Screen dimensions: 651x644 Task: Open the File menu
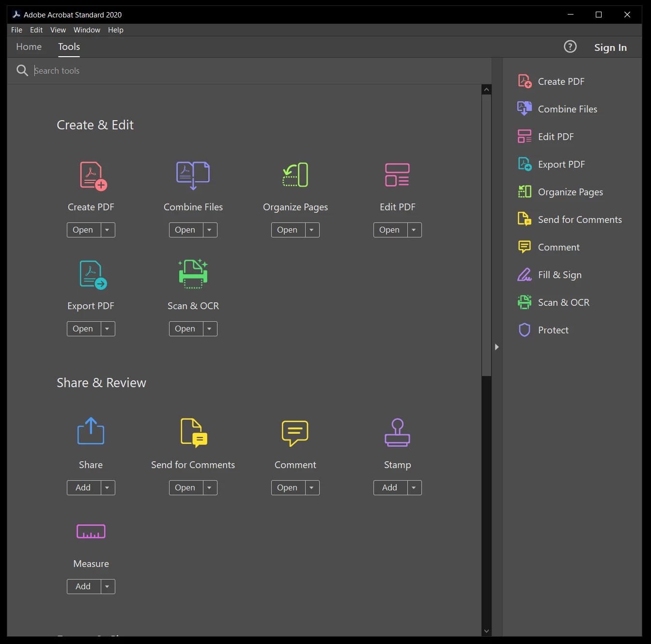pos(17,30)
